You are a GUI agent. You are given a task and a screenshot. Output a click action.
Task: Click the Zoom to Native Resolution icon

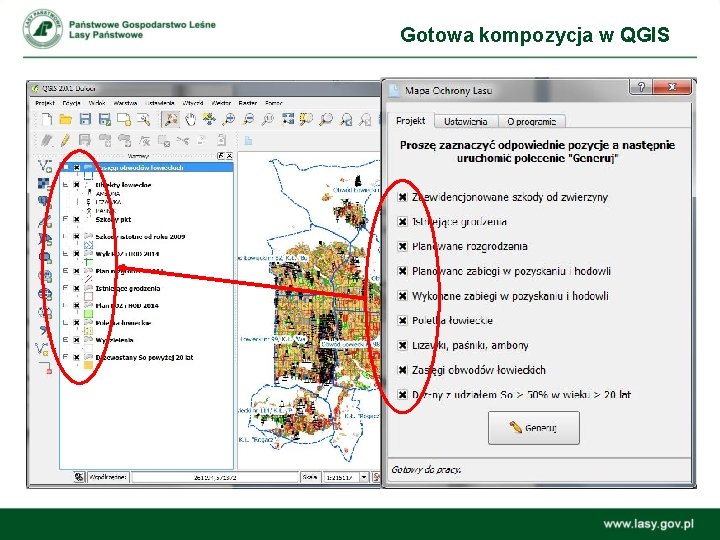267,119
